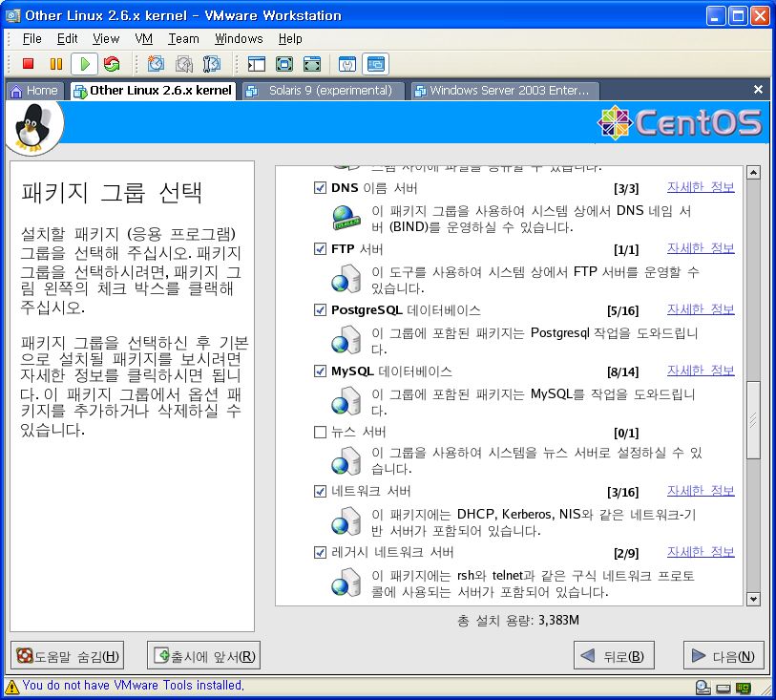Viewport: 776px width, 700px height.
Task: Open 자세한 정보 link for FTP 서버
Action: coord(700,248)
